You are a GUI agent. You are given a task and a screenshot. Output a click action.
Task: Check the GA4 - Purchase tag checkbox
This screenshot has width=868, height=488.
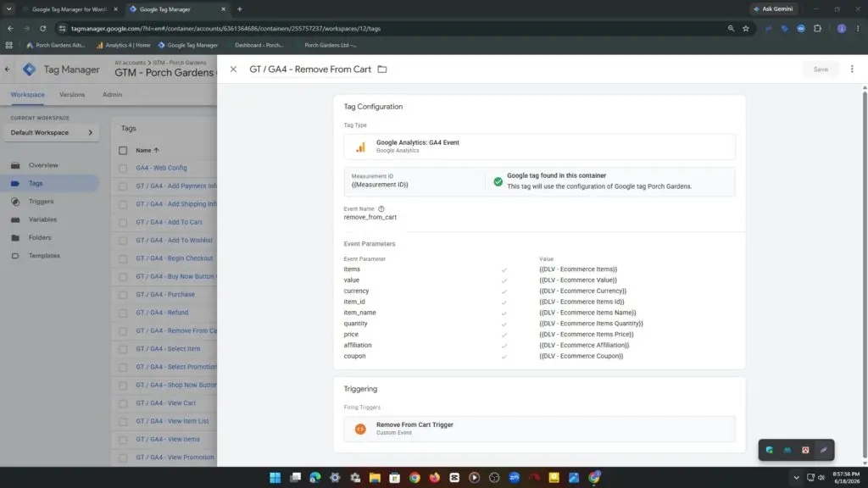click(x=123, y=295)
